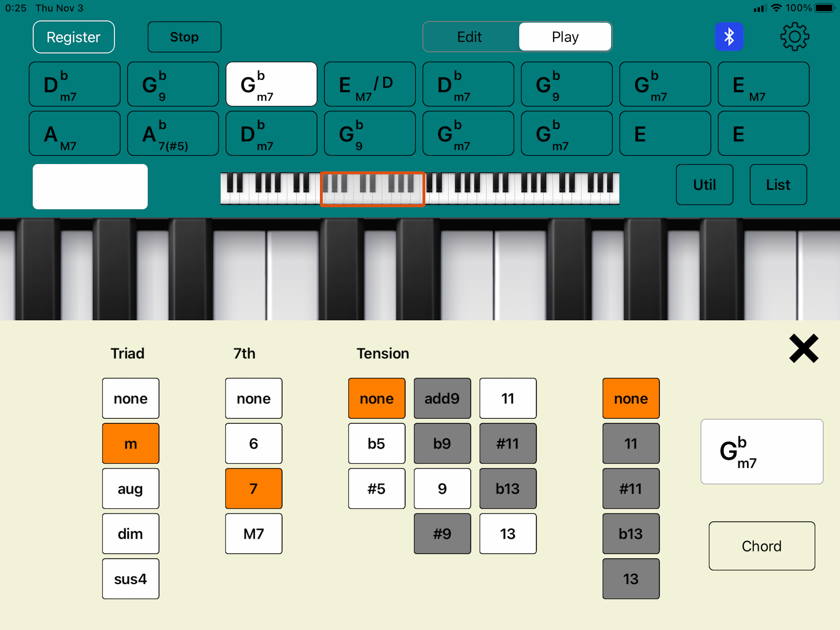Tap the blank white display box
The width and height of the screenshot is (840, 630).
click(x=90, y=186)
